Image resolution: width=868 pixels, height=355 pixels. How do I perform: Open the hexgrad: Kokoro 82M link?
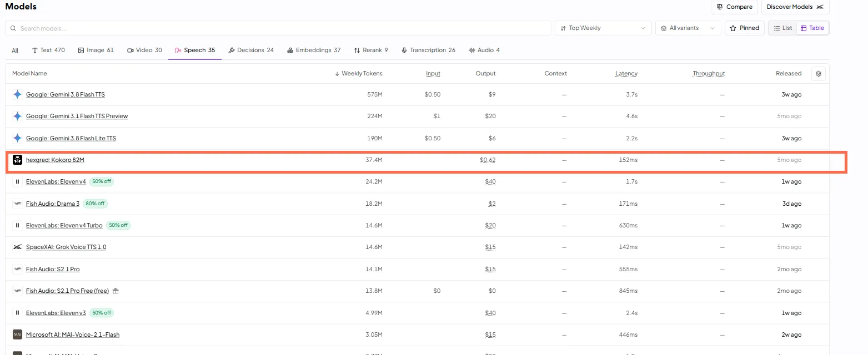(x=55, y=160)
